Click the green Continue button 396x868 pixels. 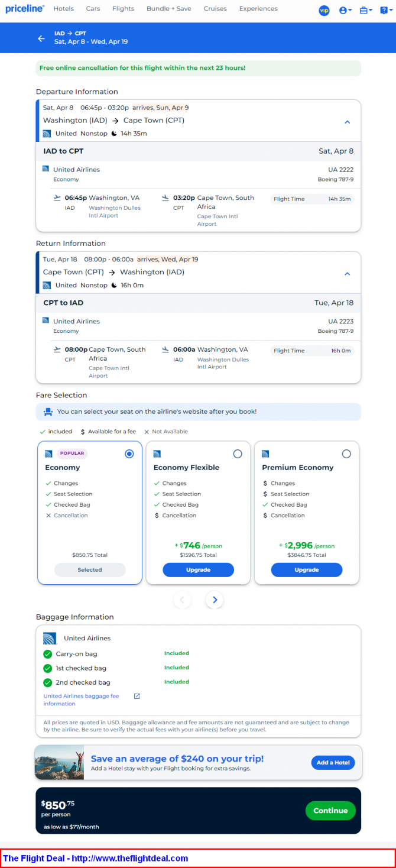tap(330, 811)
